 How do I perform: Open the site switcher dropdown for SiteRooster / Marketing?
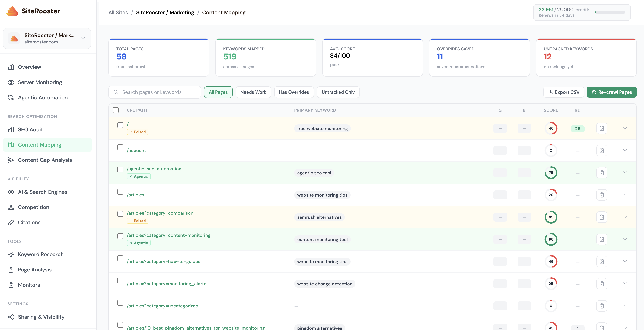coord(82,38)
